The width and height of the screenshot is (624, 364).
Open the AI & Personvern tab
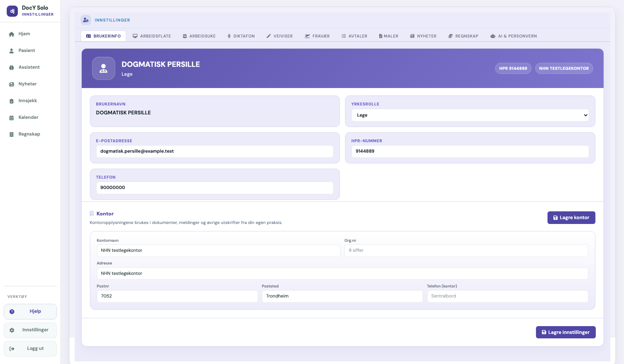click(514, 36)
